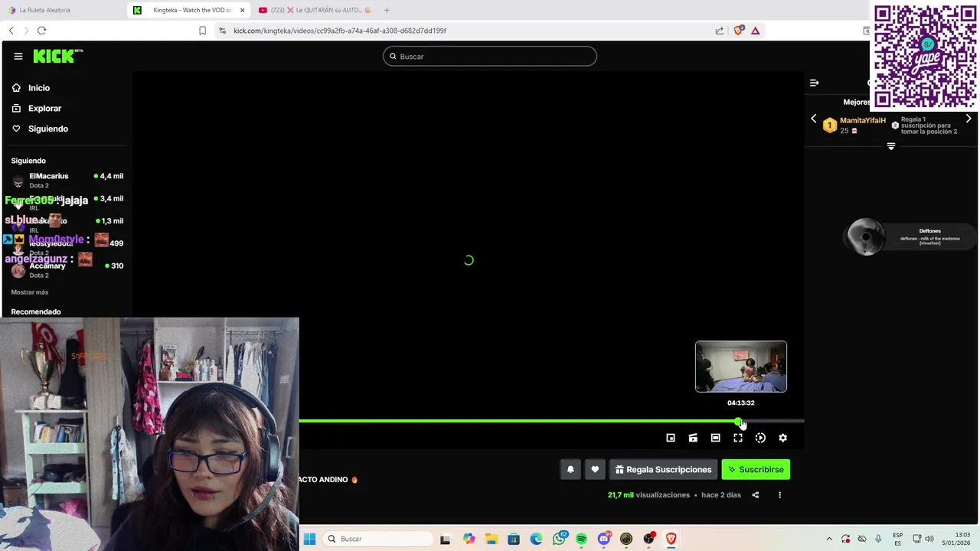Expand Mostrar más in following list
This screenshot has height=551, width=980.
[30, 292]
